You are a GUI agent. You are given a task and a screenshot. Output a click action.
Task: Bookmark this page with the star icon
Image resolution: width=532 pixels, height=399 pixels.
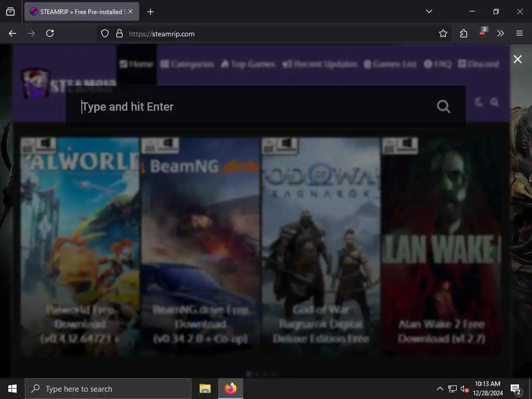443,33
